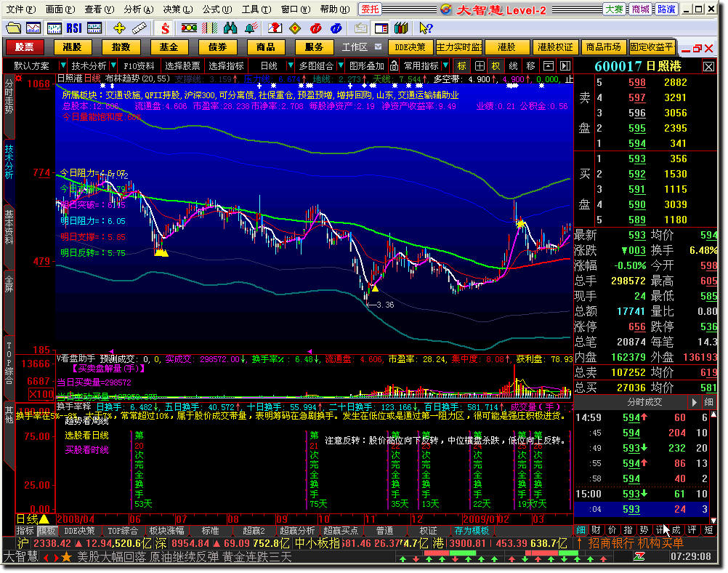Click the 债券 category button
The height and width of the screenshot is (573, 728).
[x=217, y=47]
